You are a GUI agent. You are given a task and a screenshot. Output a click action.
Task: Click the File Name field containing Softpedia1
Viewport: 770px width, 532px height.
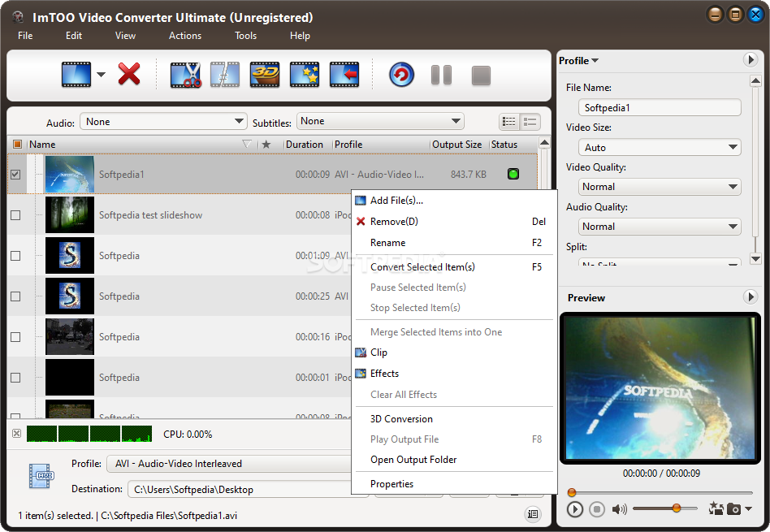point(660,107)
